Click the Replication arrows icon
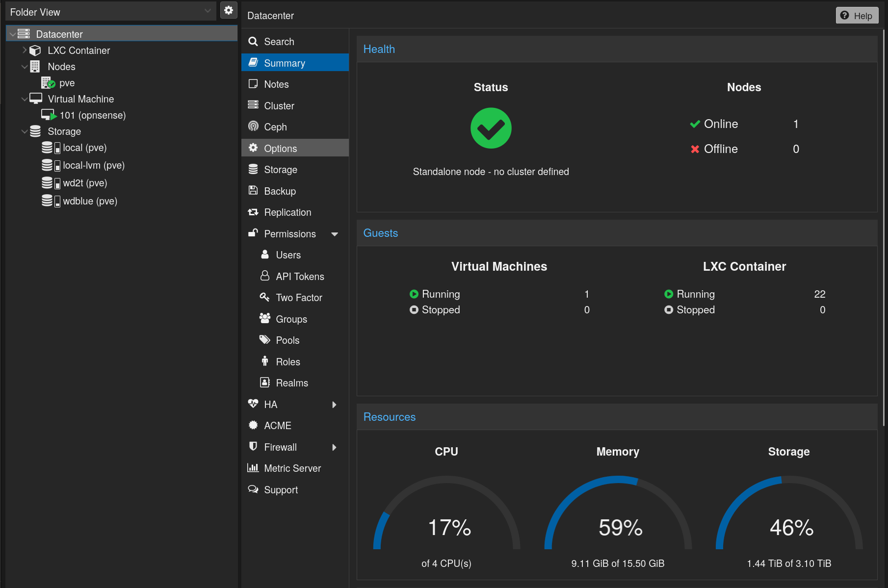The width and height of the screenshot is (888, 588). (253, 212)
